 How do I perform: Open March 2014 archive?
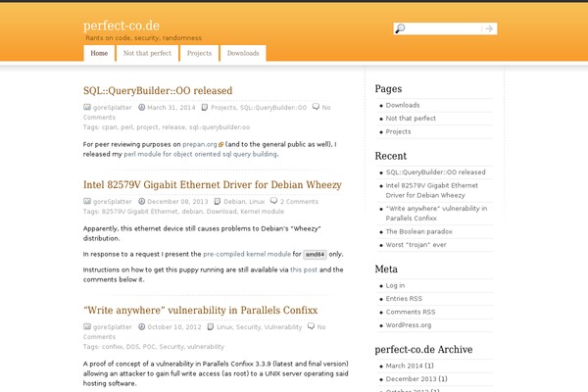pos(404,366)
